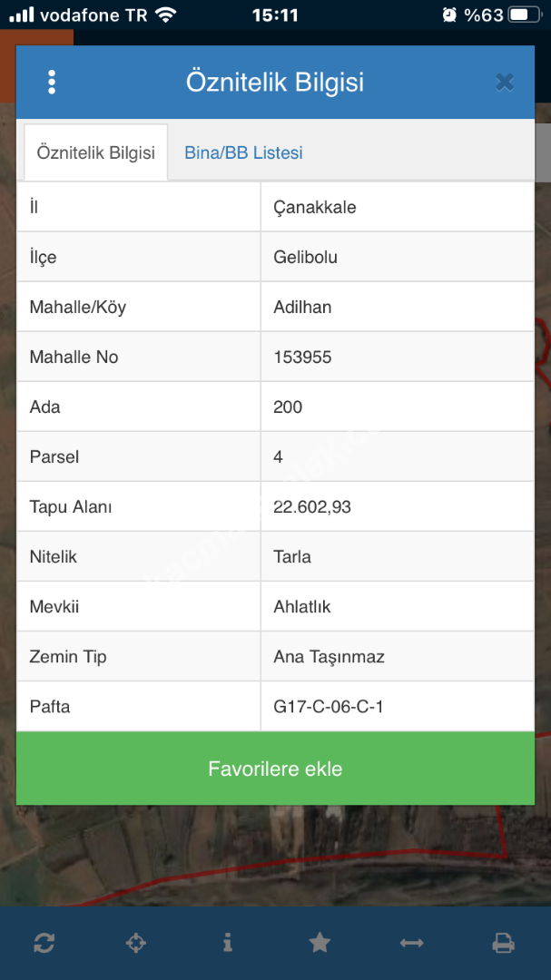Tap the Tapu Alanı value 22.602,93
The image size is (551, 980).
coord(397,506)
